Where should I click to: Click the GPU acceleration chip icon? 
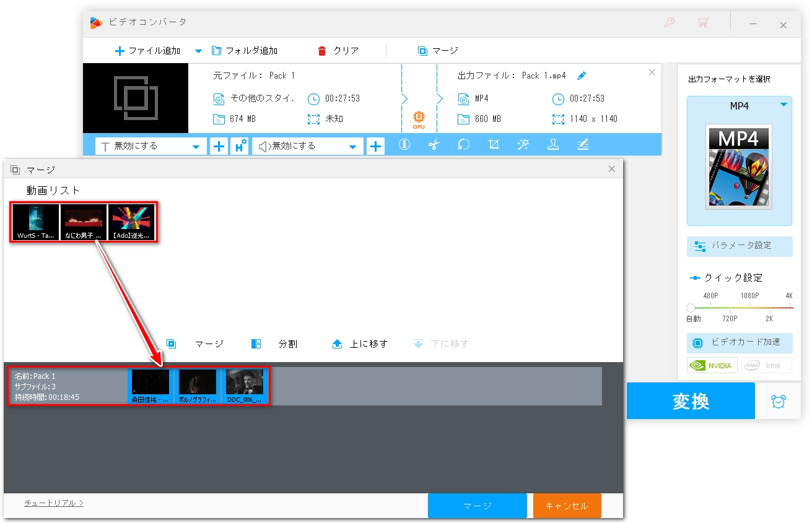click(x=419, y=119)
